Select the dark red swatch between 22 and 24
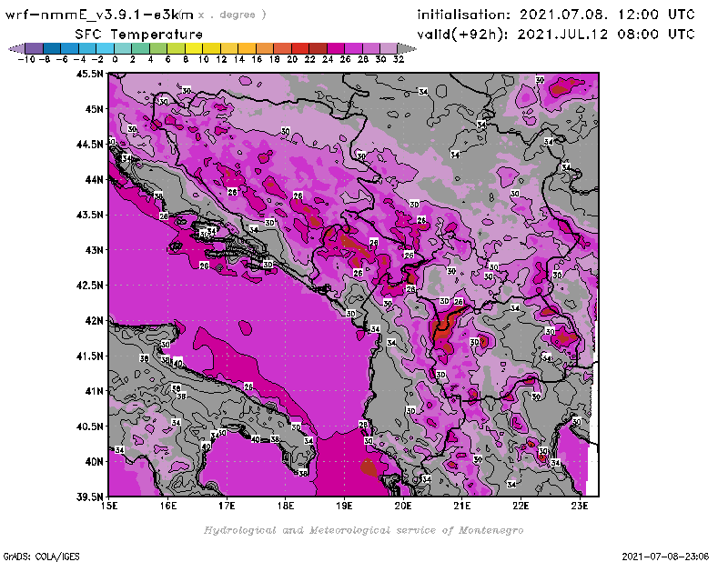Screen dimensions: 728x562 pos(318,48)
